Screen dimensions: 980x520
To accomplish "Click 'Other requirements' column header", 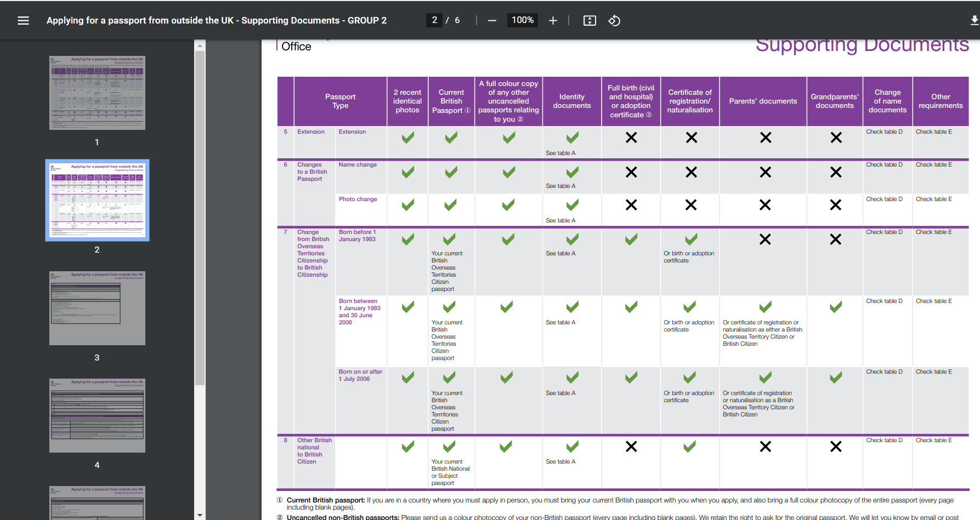I will coord(941,101).
